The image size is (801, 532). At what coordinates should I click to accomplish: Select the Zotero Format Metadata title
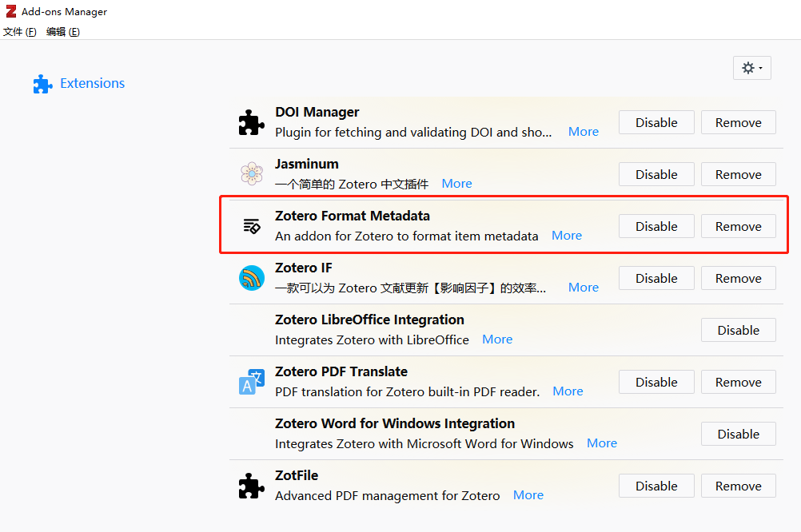(x=352, y=216)
